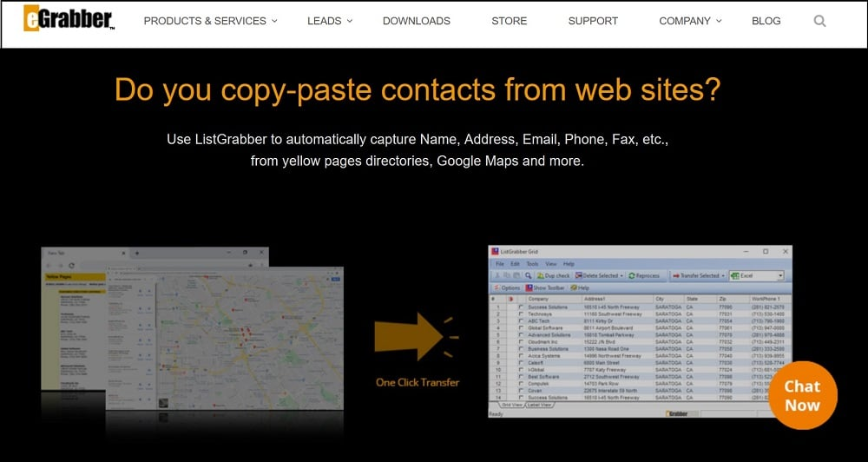The image size is (868, 462).
Task: Click the ListGrabber Grid title bar app icon
Action: [495, 252]
